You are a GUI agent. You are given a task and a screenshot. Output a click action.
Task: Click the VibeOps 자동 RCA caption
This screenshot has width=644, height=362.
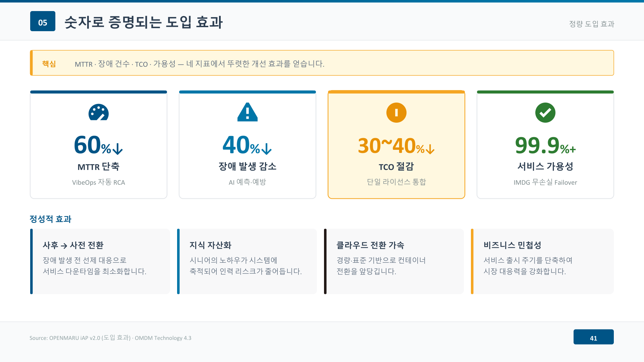point(99,182)
